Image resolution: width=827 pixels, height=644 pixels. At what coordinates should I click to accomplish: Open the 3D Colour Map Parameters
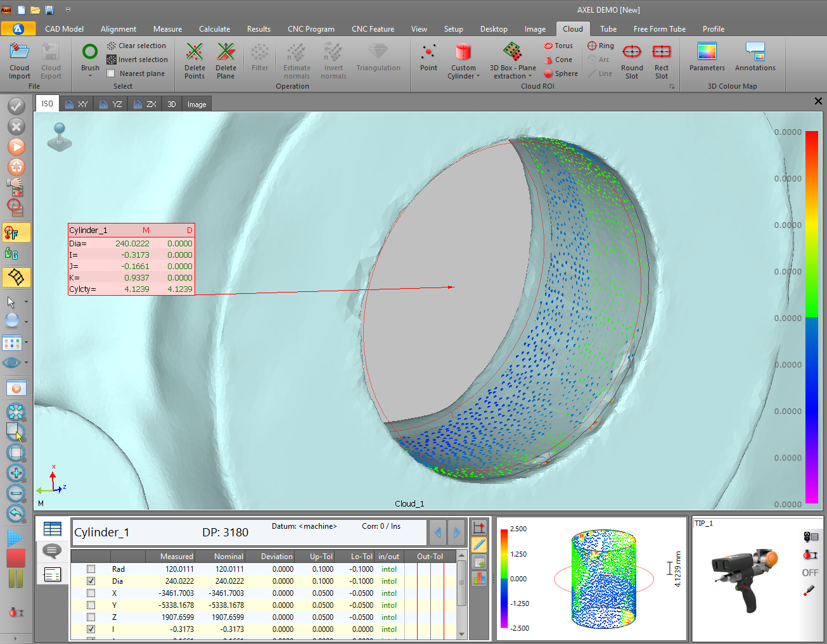click(706, 60)
